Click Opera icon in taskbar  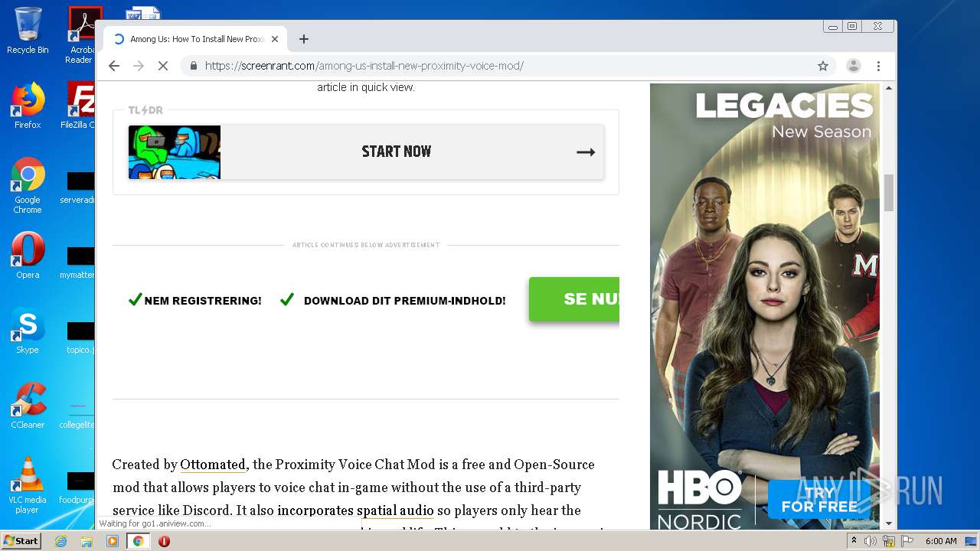point(164,541)
